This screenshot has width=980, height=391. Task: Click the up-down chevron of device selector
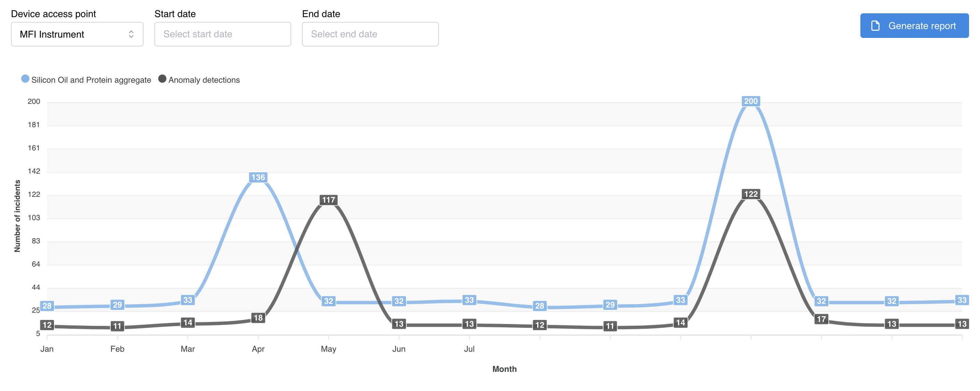(x=131, y=34)
